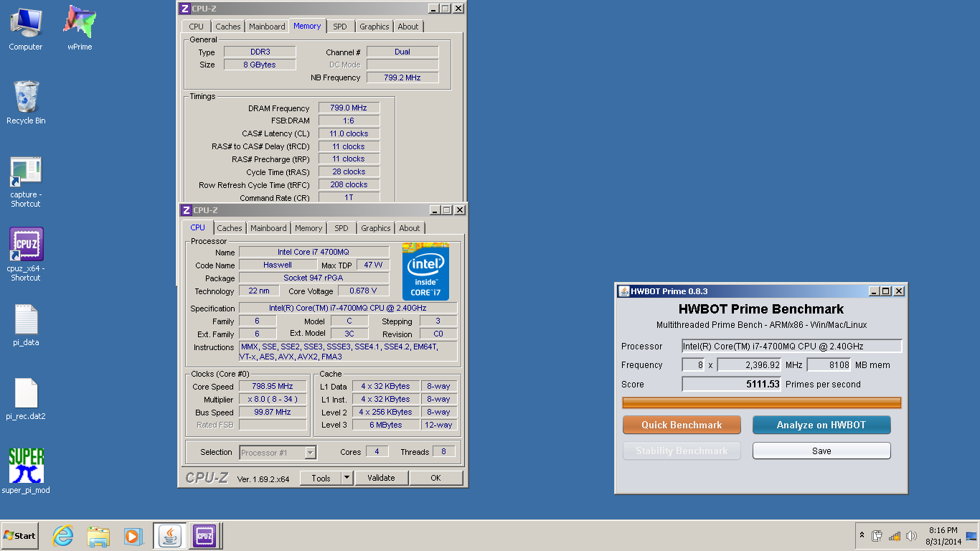Click HWBOT Prime titlebar Java icon
Image resolution: width=980 pixels, height=551 pixels.
(624, 291)
